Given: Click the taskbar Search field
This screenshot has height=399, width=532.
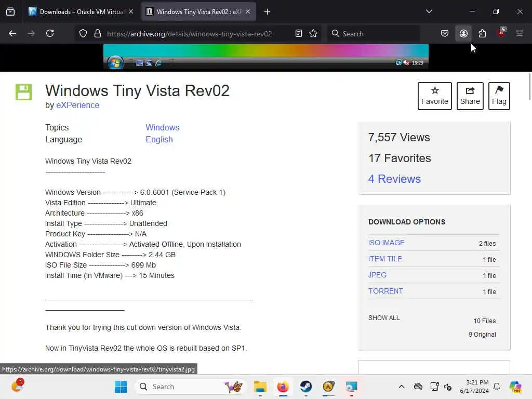Looking at the screenshot, I should pyautogui.click(x=191, y=387).
